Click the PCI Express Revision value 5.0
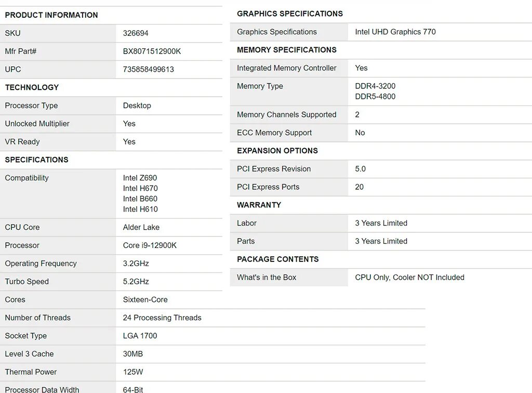The image size is (532, 393). [x=360, y=169]
